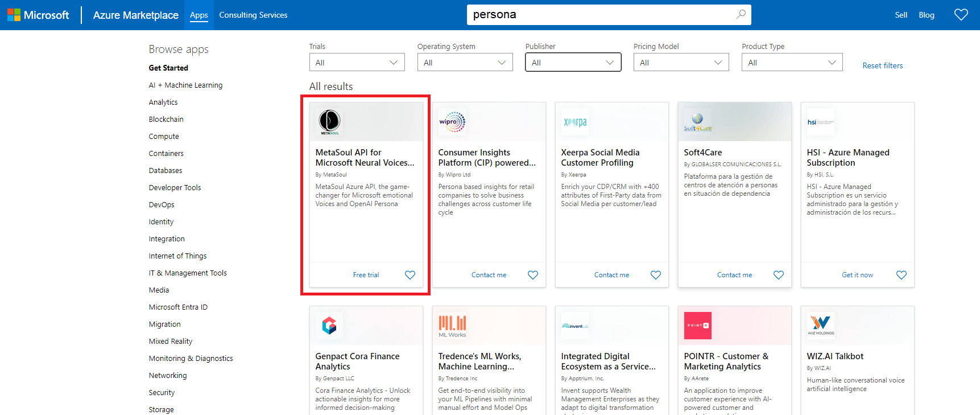Favorite the Xeerpa Social Media app

pos(655,275)
